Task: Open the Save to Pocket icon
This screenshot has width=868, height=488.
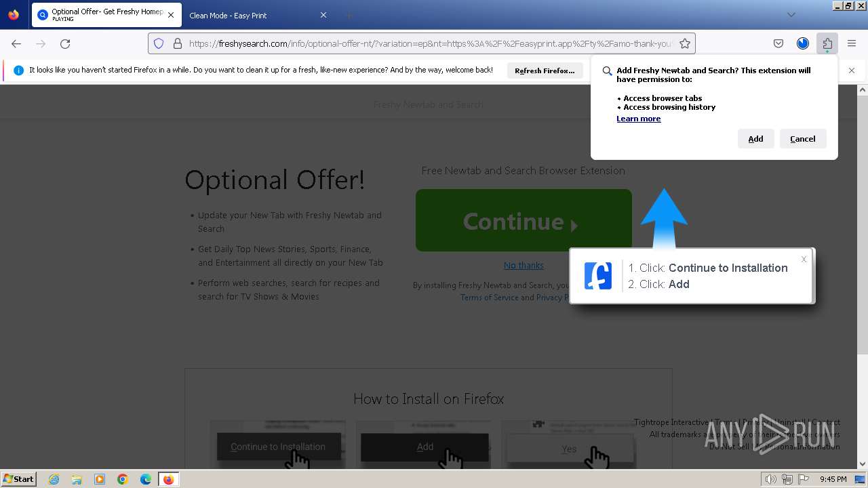Action: (778, 43)
